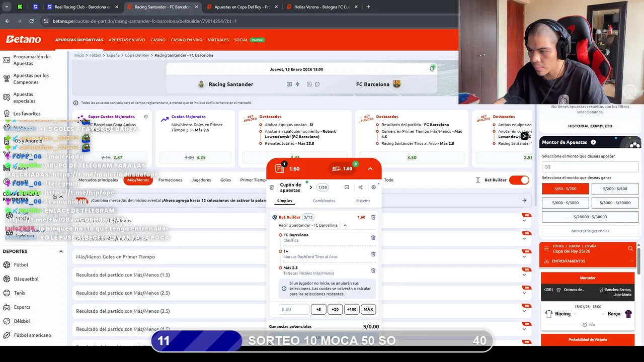Viewport: 644px width, 362px height.
Task: Reload the page with browser refresh icon
Action: click(x=31, y=21)
